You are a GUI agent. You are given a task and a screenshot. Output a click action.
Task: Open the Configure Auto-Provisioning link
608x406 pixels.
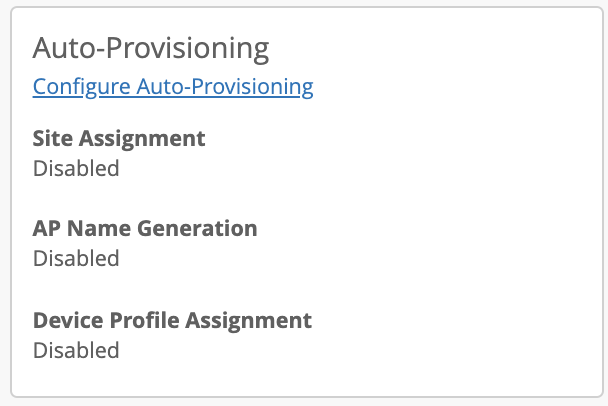(173, 87)
